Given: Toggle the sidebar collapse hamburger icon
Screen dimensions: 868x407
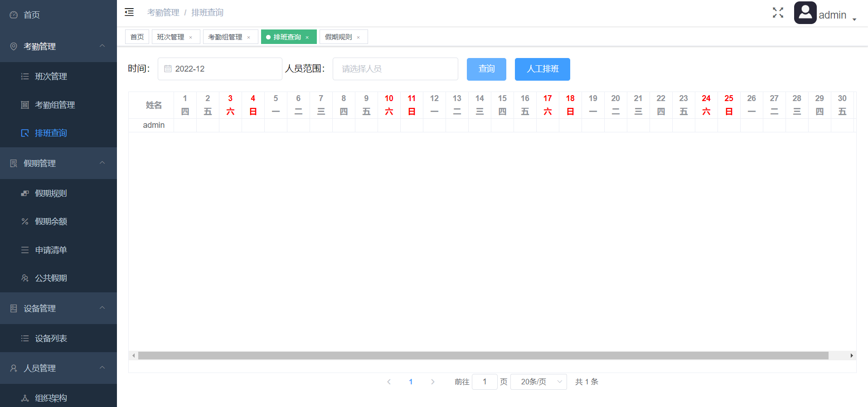Looking at the screenshot, I should pos(129,12).
